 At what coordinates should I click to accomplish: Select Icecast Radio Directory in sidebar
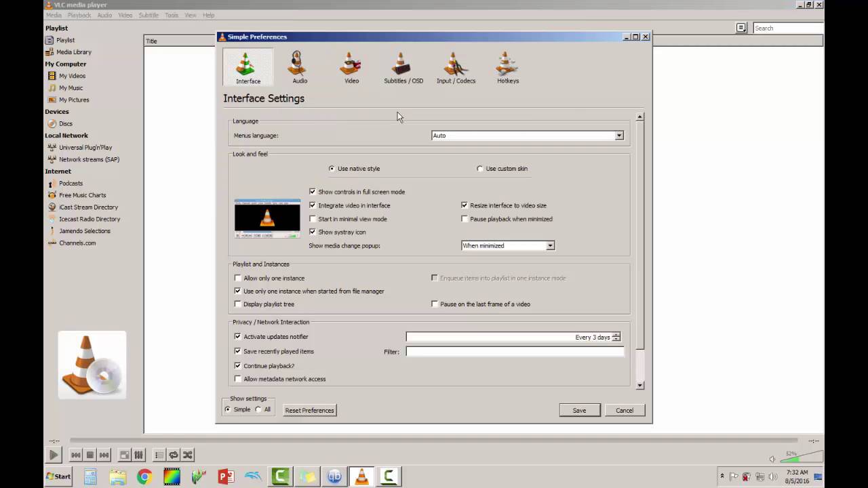pos(89,219)
